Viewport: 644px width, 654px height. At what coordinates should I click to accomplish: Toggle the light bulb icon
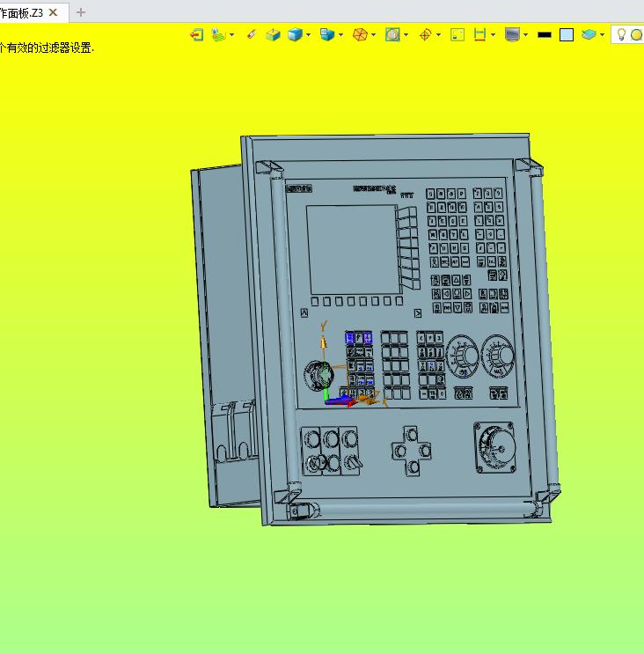(x=621, y=34)
